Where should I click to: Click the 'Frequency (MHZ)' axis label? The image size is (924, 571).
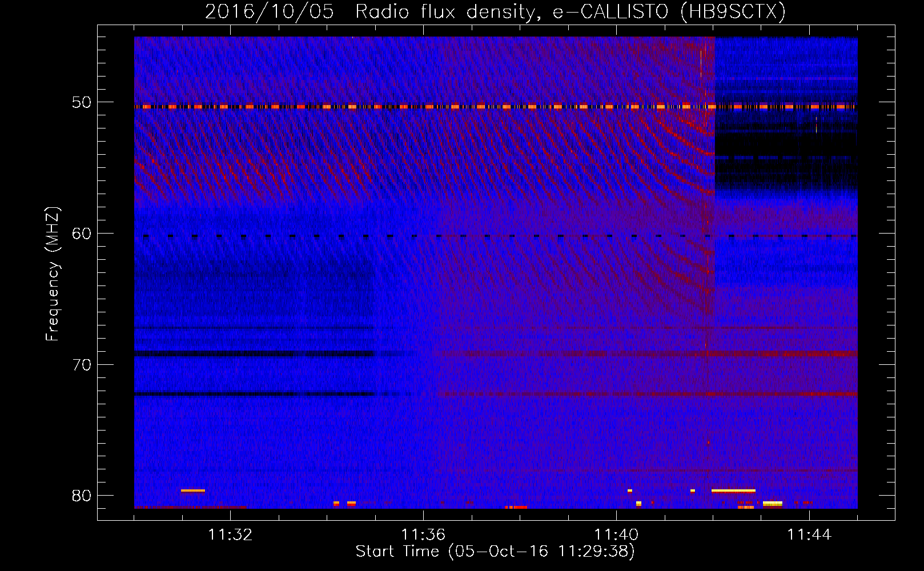pyautogui.click(x=53, y=274)
